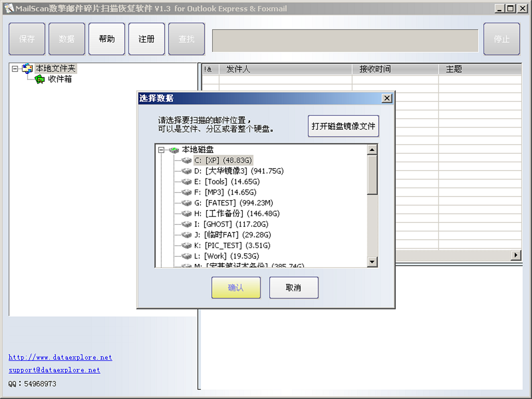This screenshot has height=399, width=532.
Task: Click the K: drive icon
Action: 187,245
